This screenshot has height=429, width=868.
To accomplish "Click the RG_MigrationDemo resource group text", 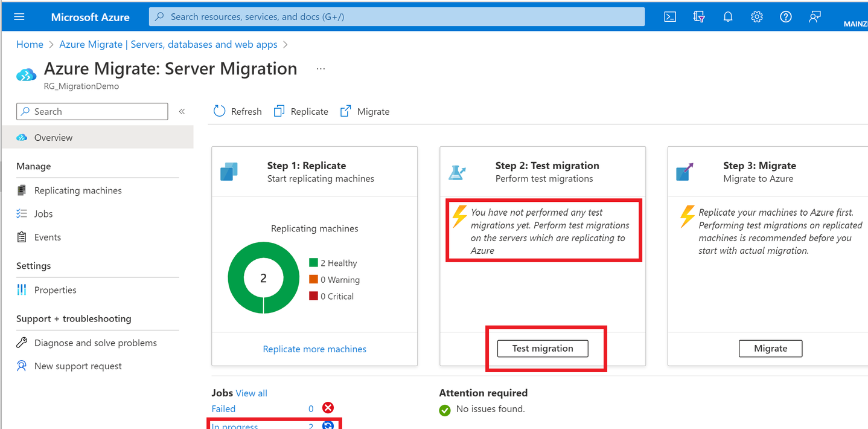I will pyautogui.click(x=81, y=86).
